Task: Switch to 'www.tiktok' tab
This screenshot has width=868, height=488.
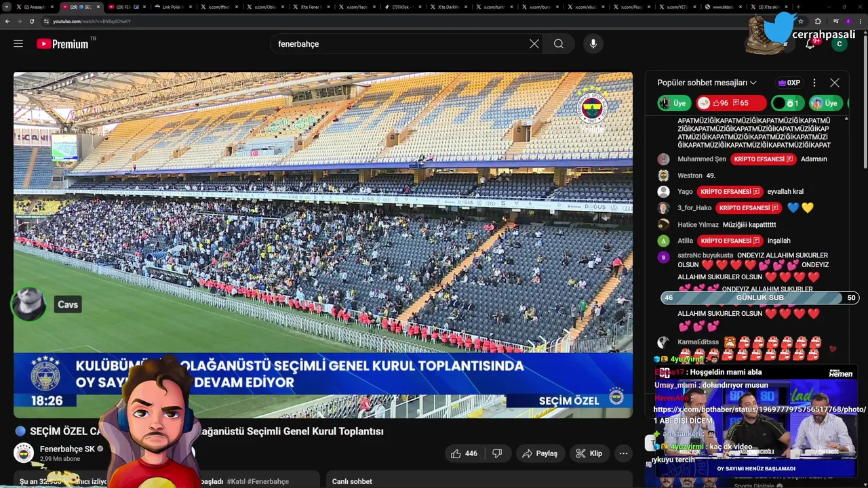Action: 721,7
